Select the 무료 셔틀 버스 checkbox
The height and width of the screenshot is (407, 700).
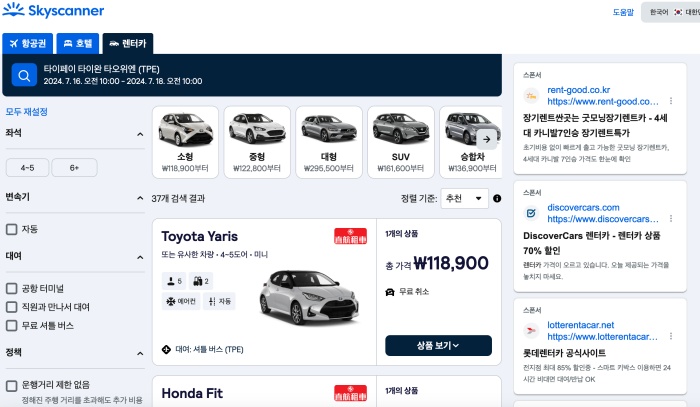(12, 326)
